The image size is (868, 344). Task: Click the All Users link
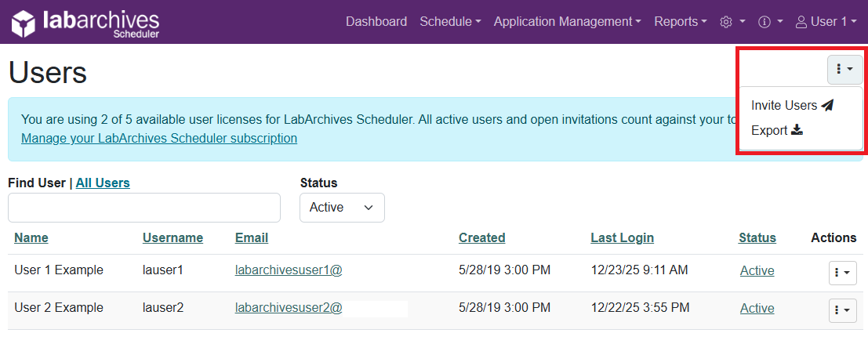click(103, 183)
